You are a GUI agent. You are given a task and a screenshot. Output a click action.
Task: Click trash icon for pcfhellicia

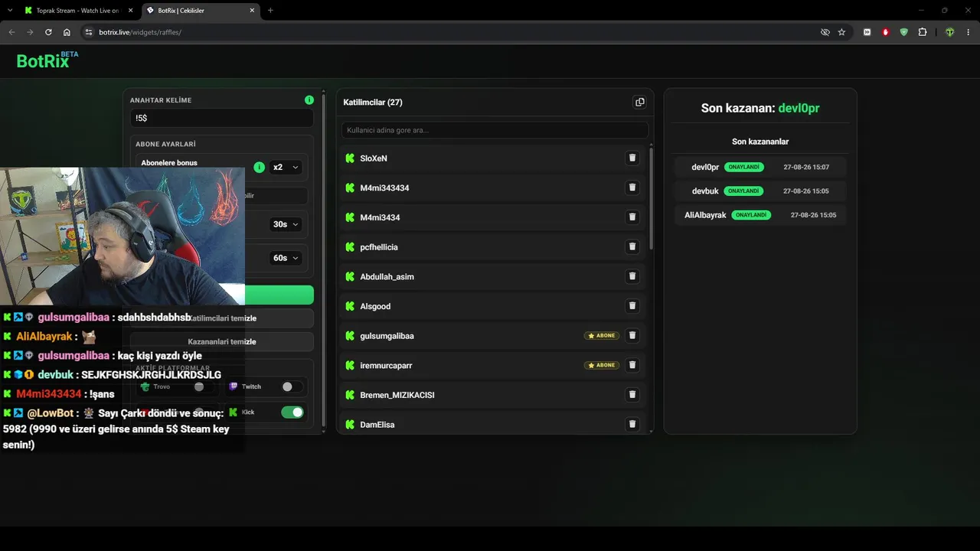point(632,246)
